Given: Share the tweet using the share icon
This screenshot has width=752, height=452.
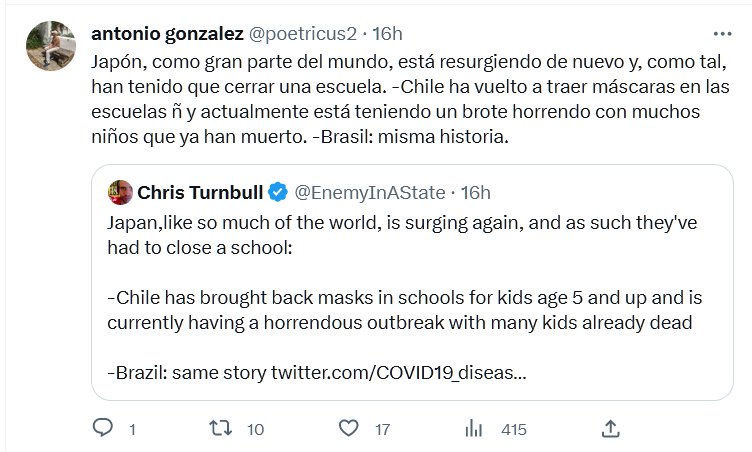Looking at the screenshot, I should (611, 429).
